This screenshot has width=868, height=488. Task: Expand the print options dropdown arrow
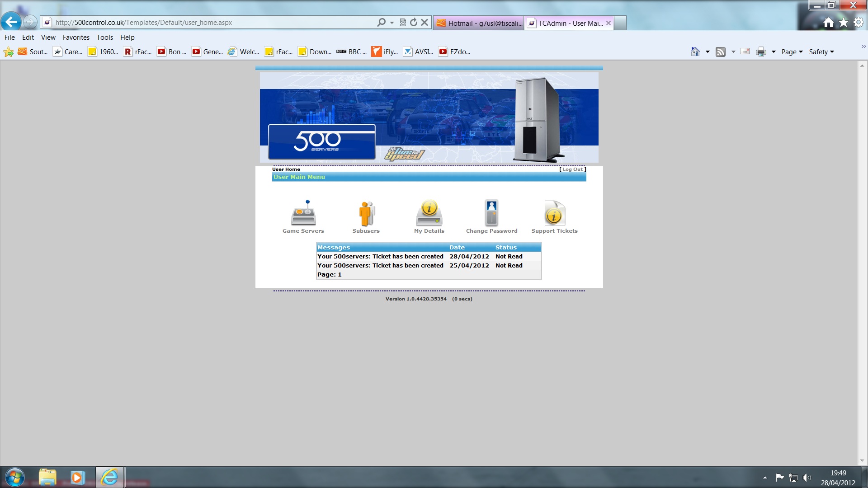[x=774, y=52]
